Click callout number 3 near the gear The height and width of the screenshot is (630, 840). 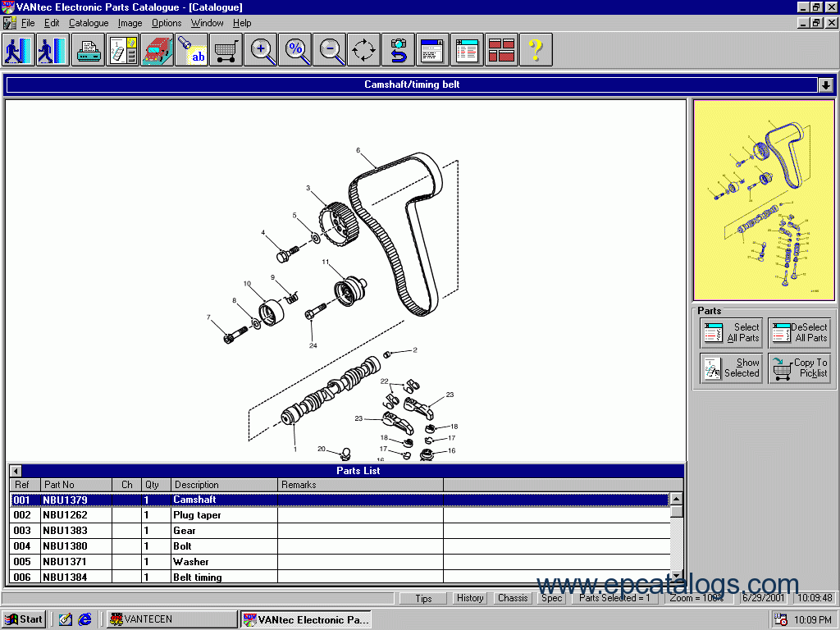pyautogui.click(x=308, y=188)
